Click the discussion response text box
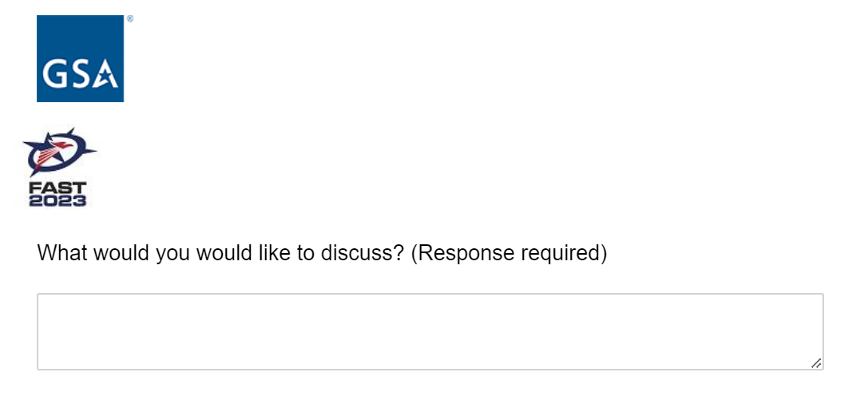 tap(430, 331)
